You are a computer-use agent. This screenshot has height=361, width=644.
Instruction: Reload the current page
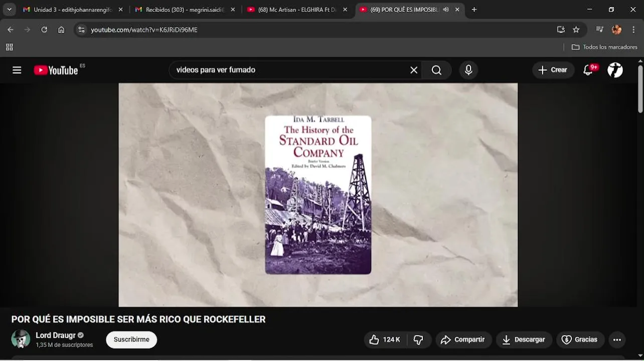pyautogui.click(x=44, y=30)
